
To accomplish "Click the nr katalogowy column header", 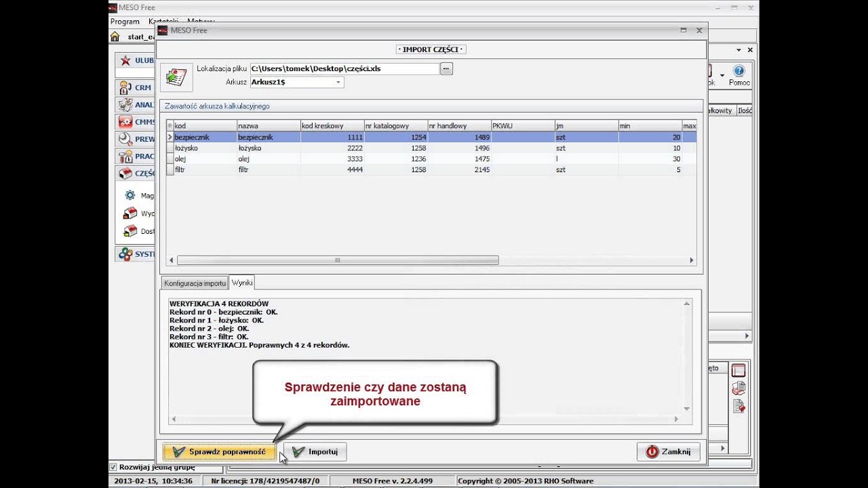I will click(x=396, y=126).
